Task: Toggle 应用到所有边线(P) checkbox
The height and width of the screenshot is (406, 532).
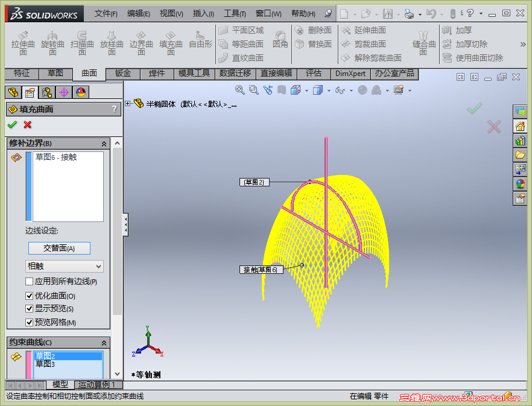Action: (x=29, y=281)
